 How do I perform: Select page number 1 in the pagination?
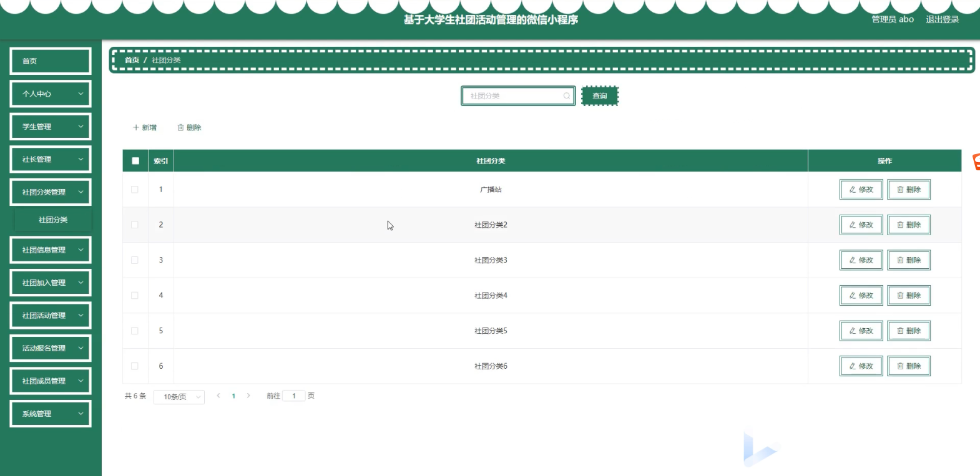coord(233,396)
